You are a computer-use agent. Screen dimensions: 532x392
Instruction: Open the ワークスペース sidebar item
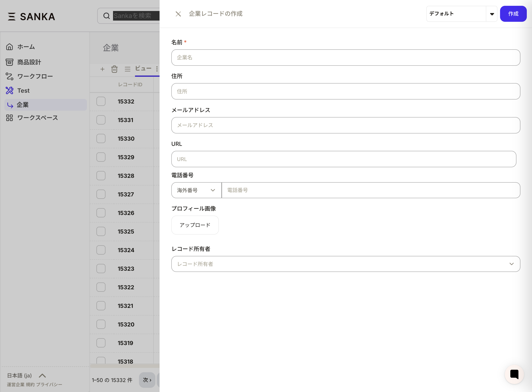(x=37, y=118)
